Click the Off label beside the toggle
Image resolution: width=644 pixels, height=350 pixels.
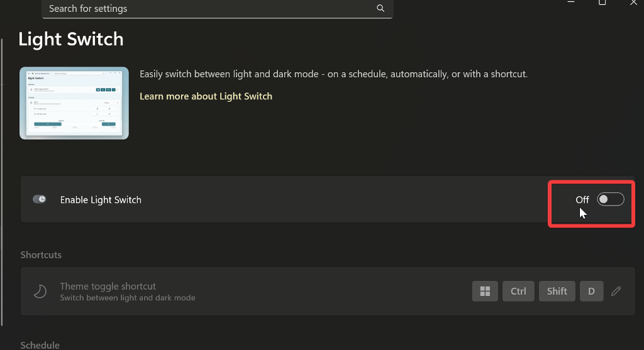[x=582, y=200]
